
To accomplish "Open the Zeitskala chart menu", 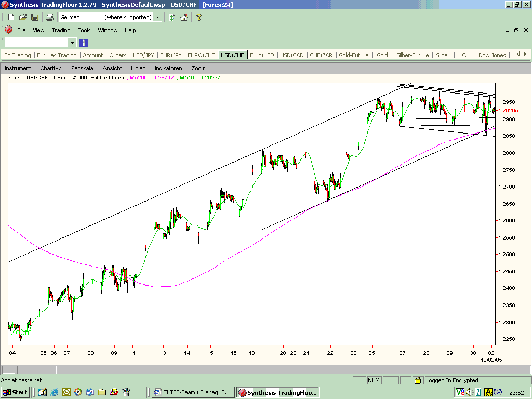I will click(82, 68).
